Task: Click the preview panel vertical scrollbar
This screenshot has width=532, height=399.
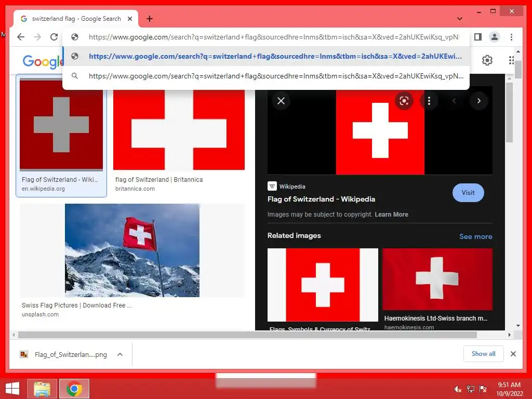Action: pyautogui.click(x=509, y=113)
